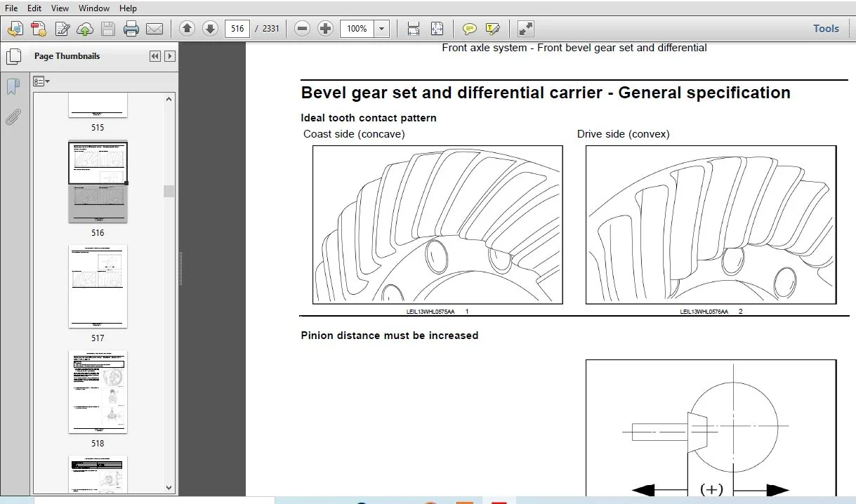Select page 517 thumbnail

[98, 286]
